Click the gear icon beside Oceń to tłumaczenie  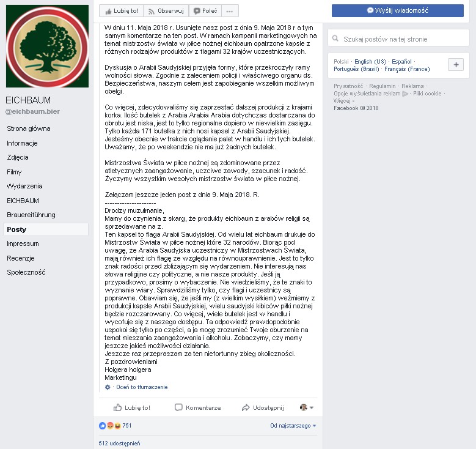[x=108, y=387]
